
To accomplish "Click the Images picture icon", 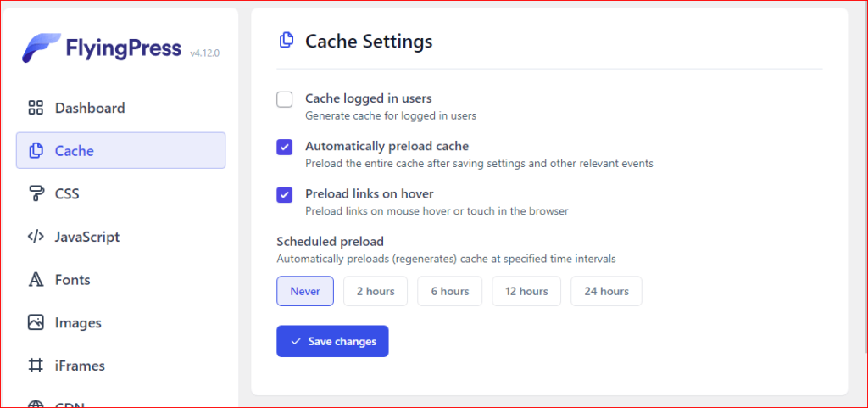I will coord(36,322).
